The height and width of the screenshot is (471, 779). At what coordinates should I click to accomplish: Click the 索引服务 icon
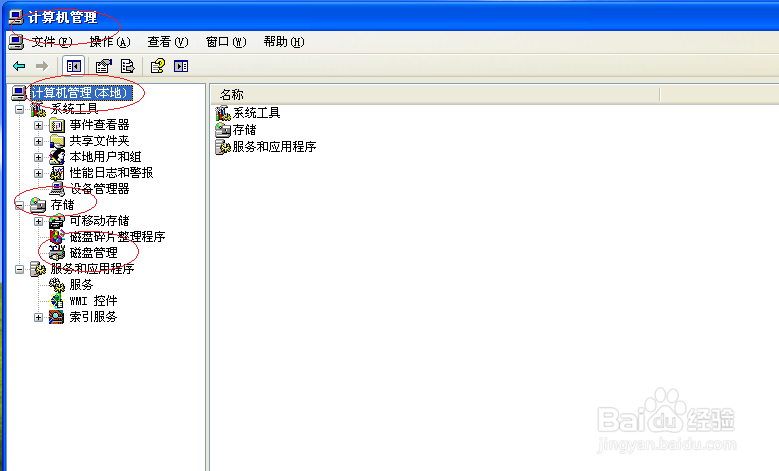click(57, 316)
